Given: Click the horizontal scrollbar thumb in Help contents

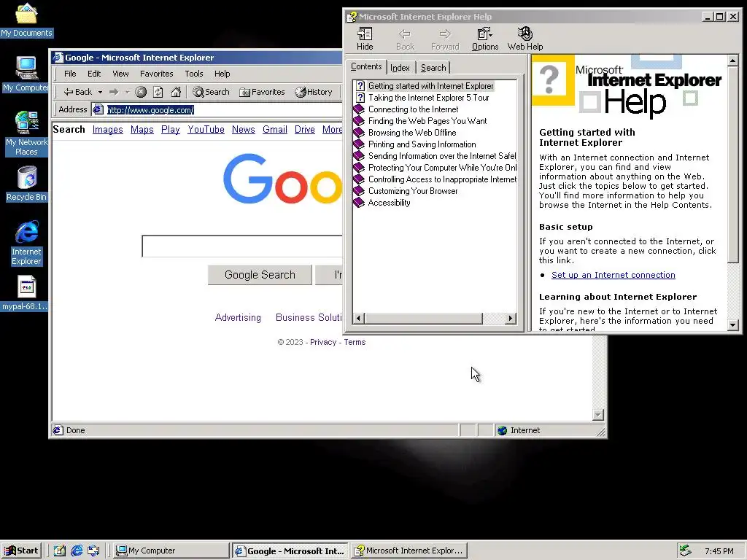Looking at the screenshot, I should [424, 318].
